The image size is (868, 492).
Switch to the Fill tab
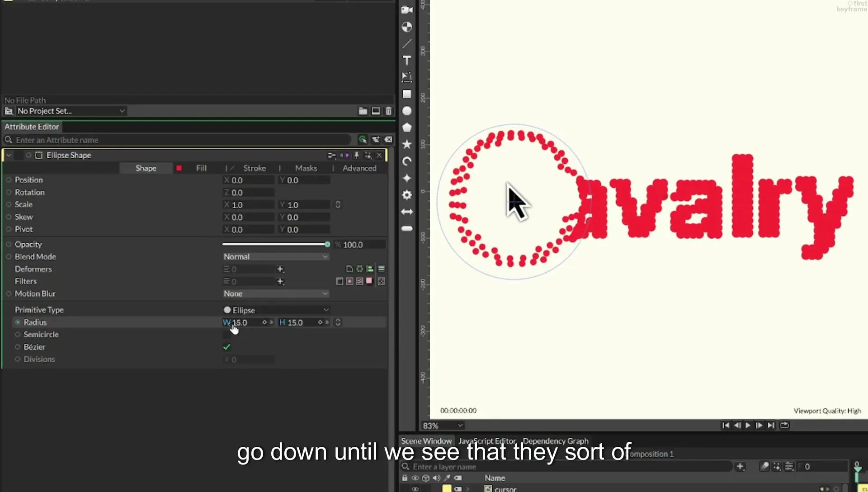pos(201,168)
